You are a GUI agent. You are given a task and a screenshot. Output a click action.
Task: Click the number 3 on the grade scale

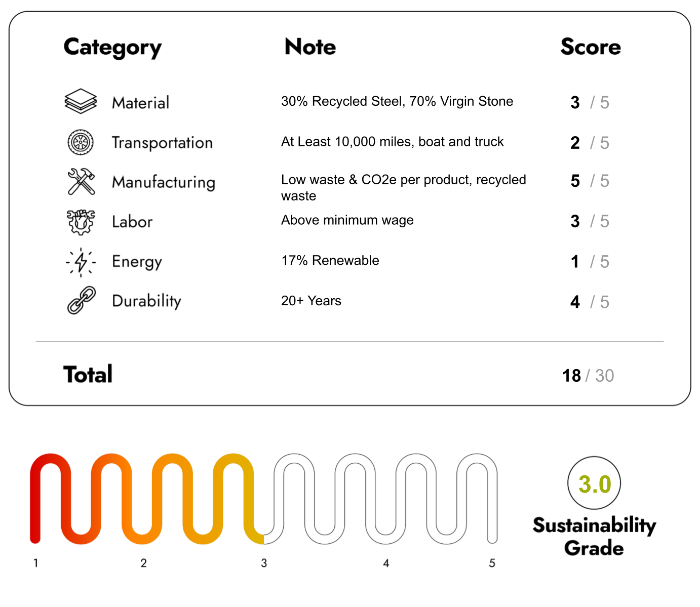[x=264, y=563]
